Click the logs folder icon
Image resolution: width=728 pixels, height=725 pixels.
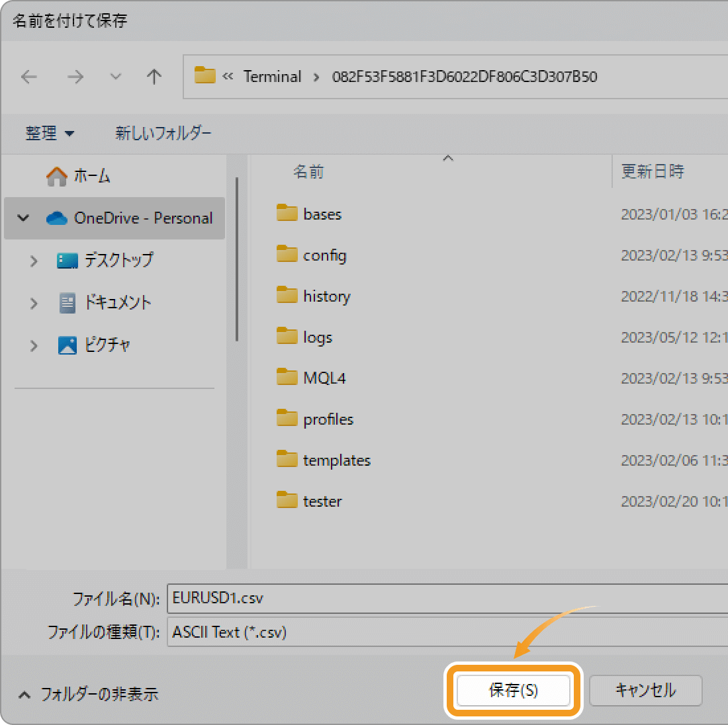287,336
